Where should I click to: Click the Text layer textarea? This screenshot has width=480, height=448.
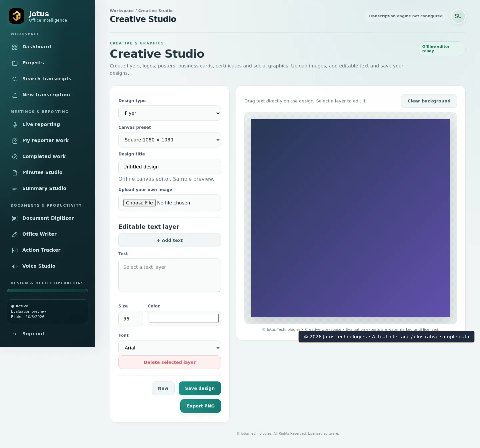[x=170, y=275]
